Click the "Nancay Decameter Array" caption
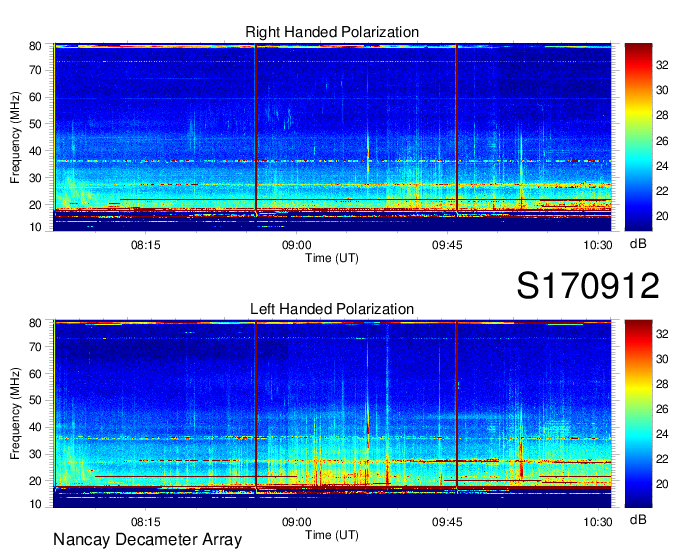 (x=147, y=540)
